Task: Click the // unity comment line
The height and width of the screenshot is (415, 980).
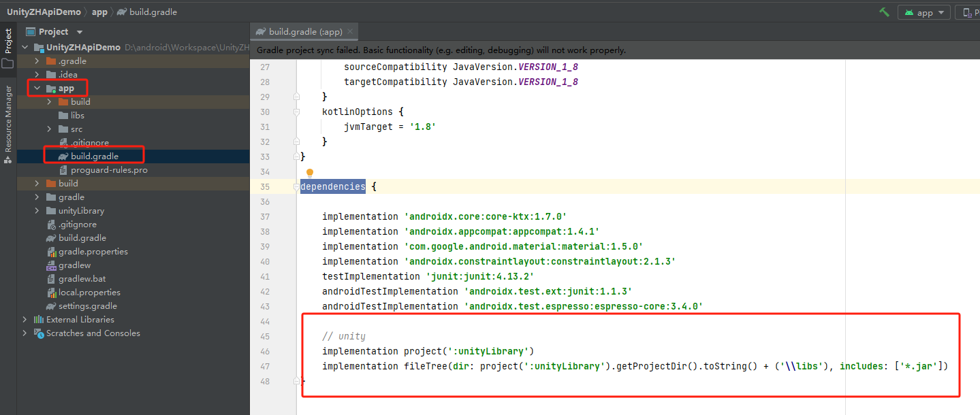Action: [344, 336]
